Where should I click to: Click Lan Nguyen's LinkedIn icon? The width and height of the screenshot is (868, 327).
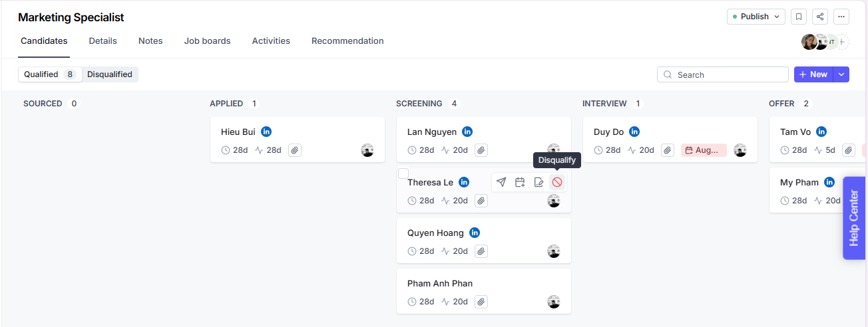[467, 132]
